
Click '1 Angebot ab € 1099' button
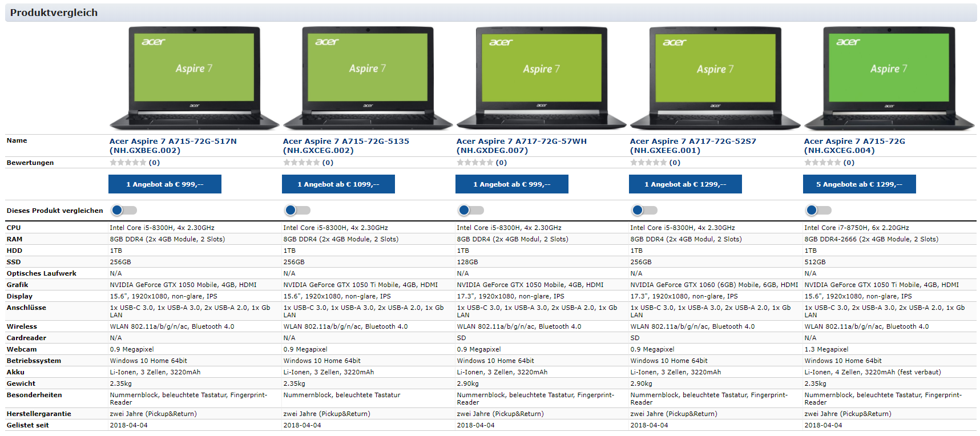(338, 184)
